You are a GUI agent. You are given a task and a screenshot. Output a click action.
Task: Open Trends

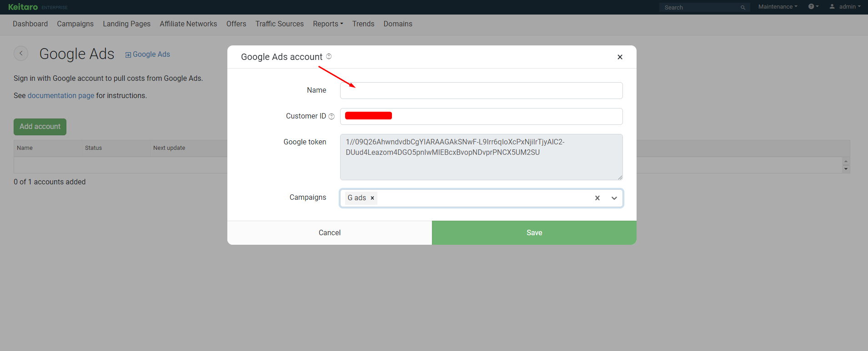coord(363,24)
